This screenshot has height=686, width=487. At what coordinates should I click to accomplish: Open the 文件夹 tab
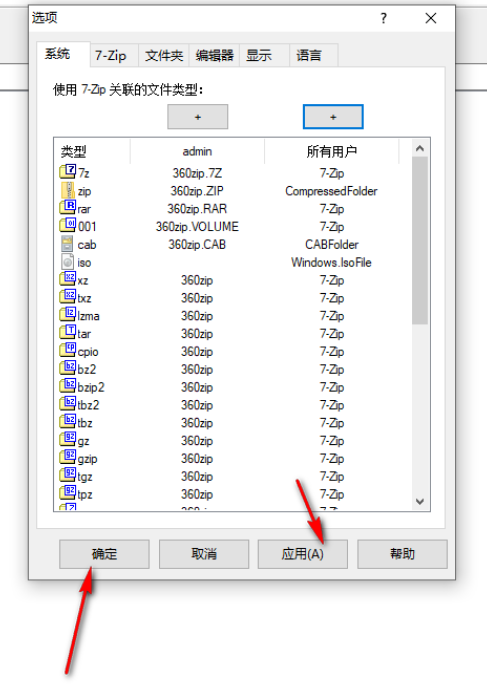point(164,56)
